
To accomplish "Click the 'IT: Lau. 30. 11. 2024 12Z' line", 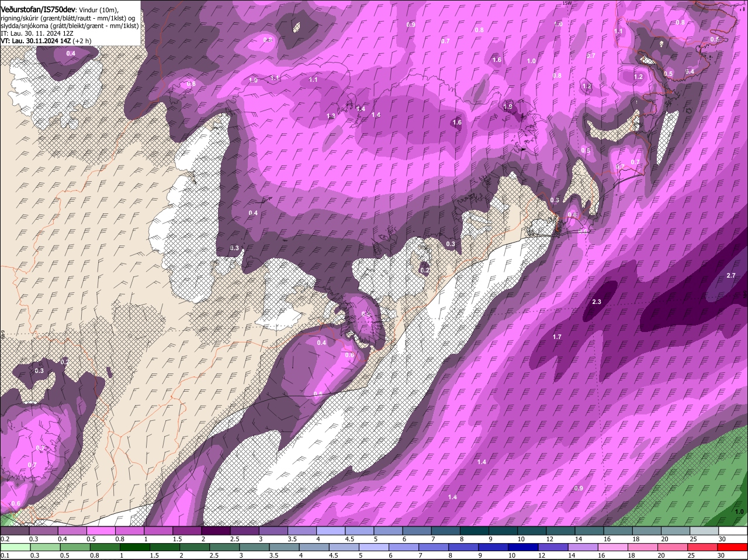I will point(37,33).
